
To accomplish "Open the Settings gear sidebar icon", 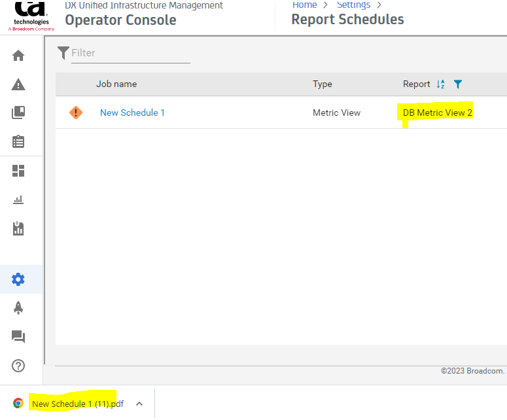I will [x=18, y=279].
